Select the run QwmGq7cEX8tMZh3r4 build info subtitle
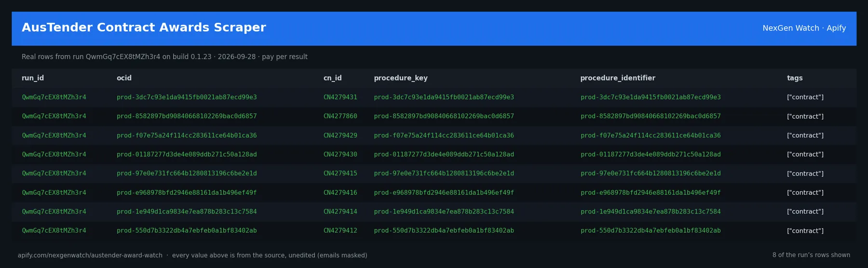868x268 pixels. point(164,57)
